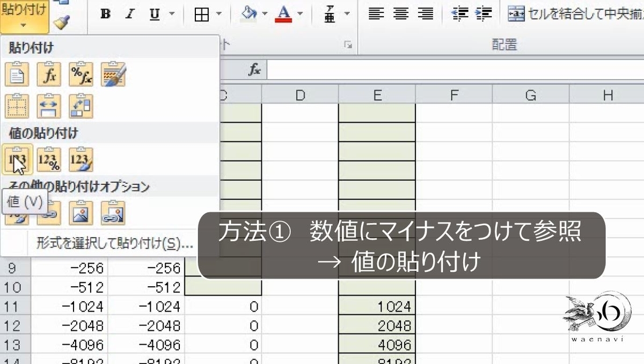The image size is (644, 364).
Task: Click first column cell -4096 in row 13
Action: point(69,345)
